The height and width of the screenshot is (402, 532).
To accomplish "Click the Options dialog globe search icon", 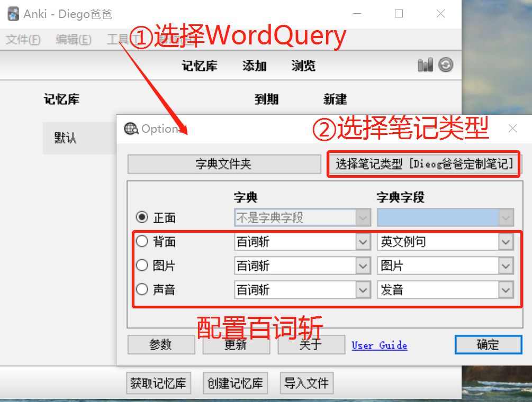I will pos(131,129).
